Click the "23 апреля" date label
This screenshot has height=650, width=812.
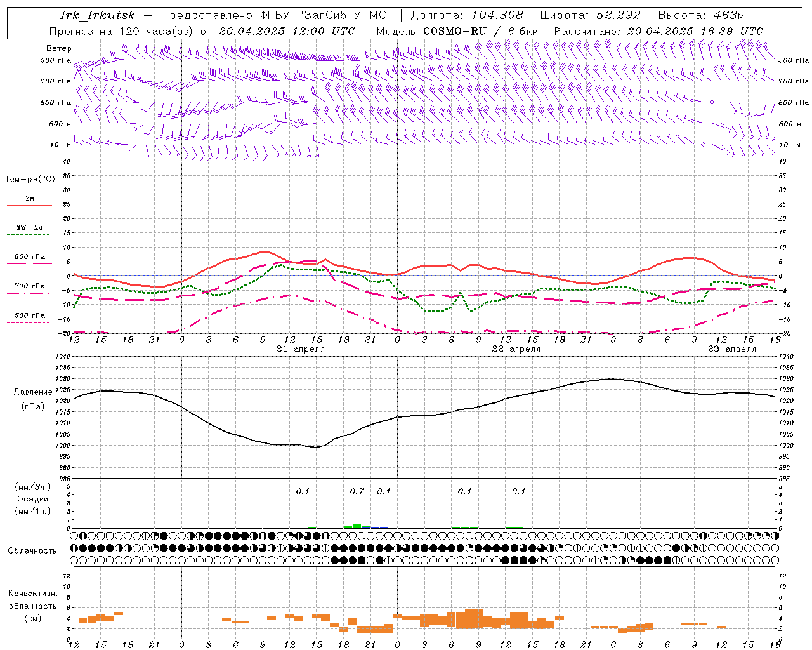coord(732,349)
